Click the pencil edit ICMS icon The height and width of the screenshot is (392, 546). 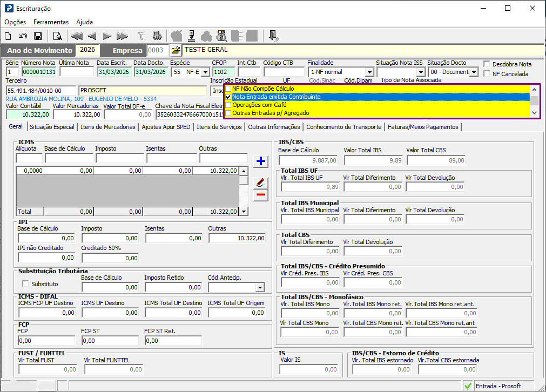tap(260, 183)
